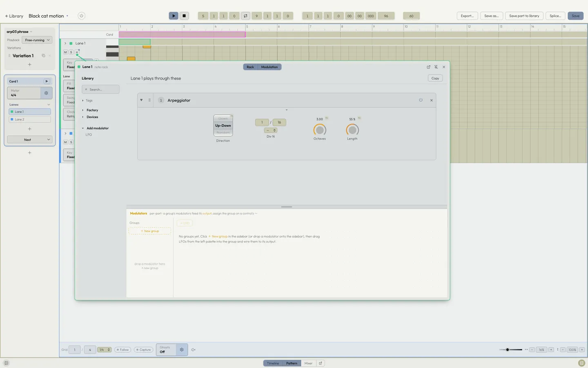Duplicate Variation 1 with the copy icon

[x=43, y=56]
